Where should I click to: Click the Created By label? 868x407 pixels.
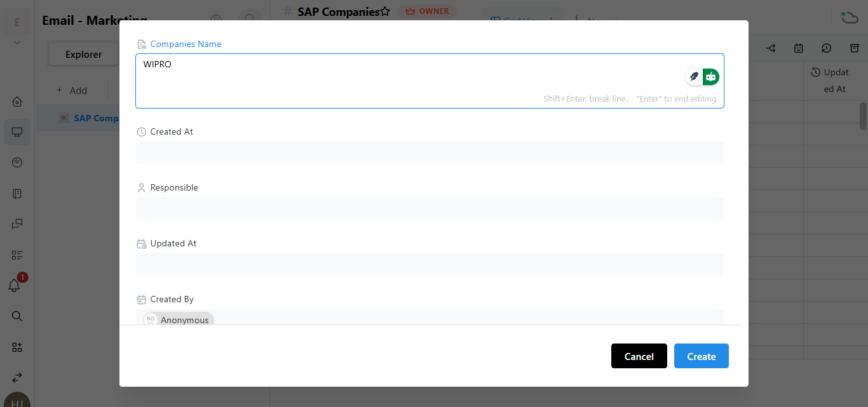(x=172, y=299)
